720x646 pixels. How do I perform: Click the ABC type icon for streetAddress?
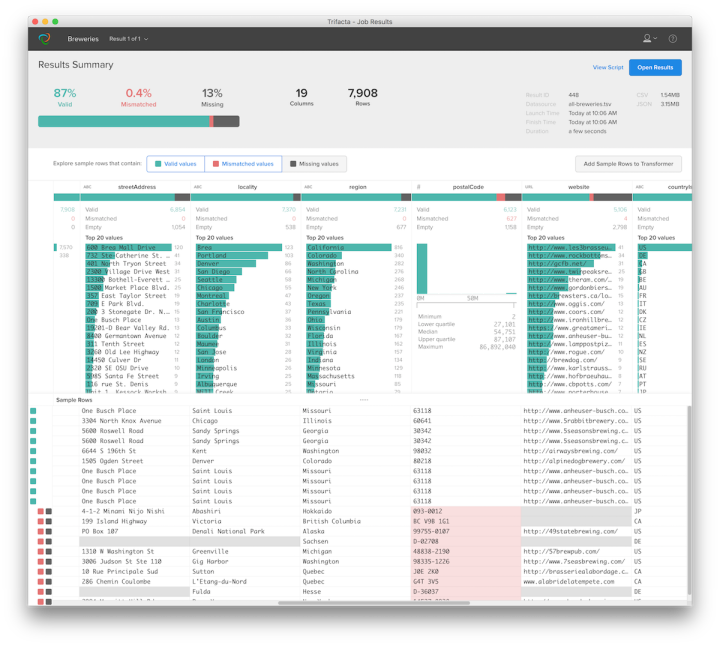pos(87,187)
